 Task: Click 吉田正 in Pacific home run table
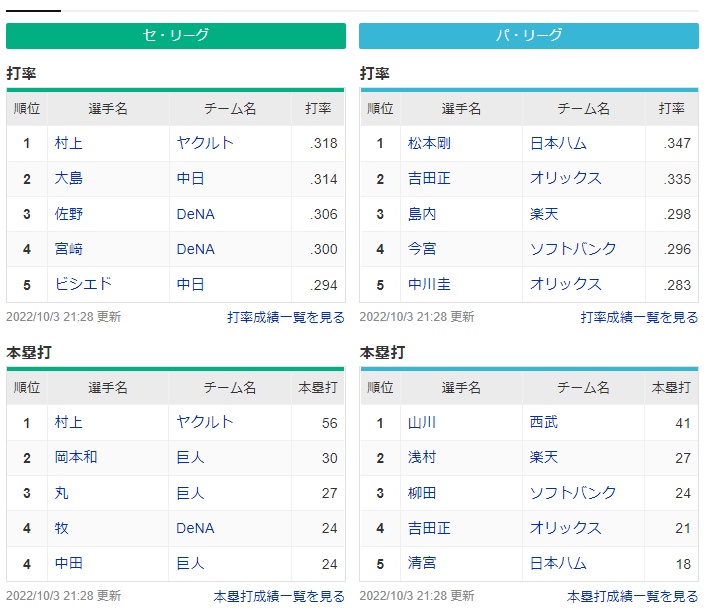pos(429,528)
